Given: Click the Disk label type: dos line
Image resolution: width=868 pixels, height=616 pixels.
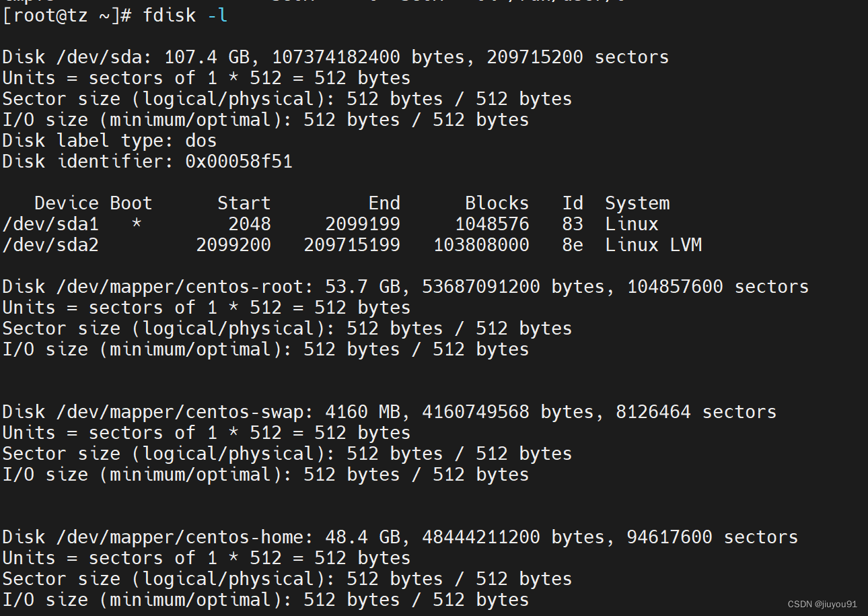Looking at the screenshot, I should coord(110,141).
